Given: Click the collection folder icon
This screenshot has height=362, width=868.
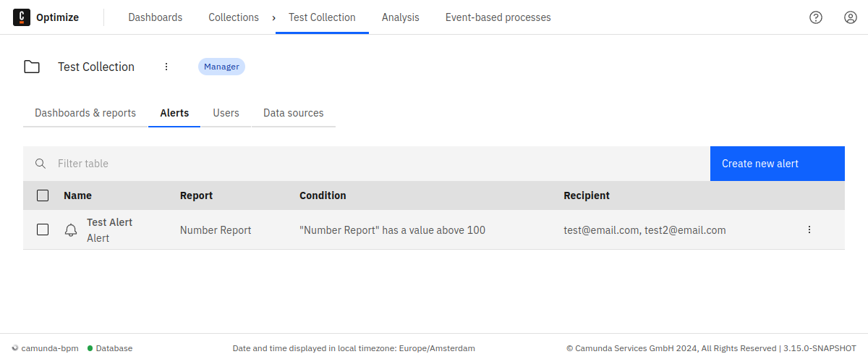Looking at the screenshot, I should pos(32,67).
